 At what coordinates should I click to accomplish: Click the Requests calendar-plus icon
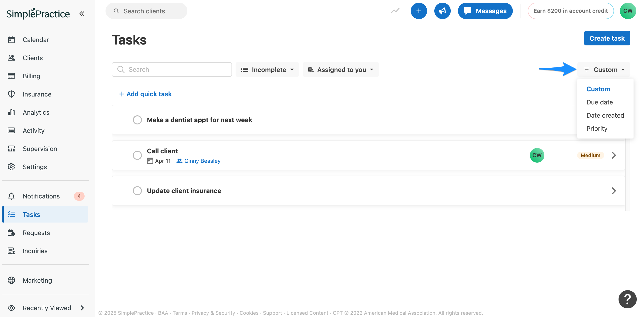[x=11, y=233]
